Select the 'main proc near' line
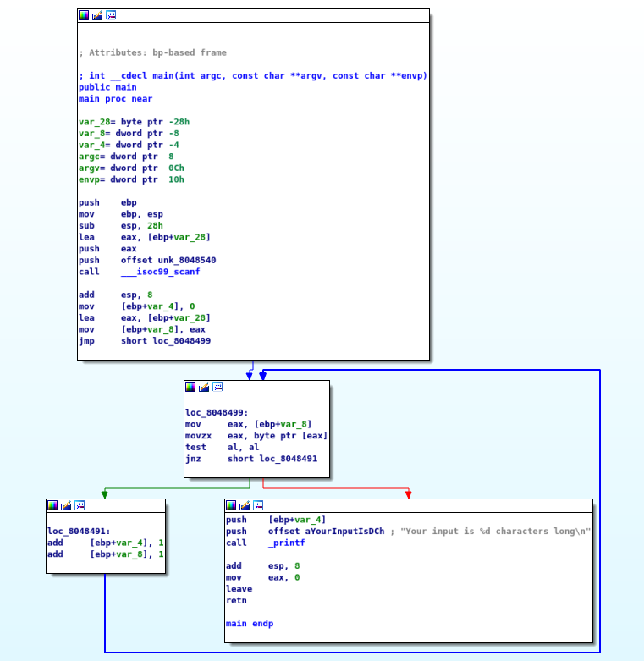This screenshot has height=661, width=644. pyautogui.click(x=115, y=99)
